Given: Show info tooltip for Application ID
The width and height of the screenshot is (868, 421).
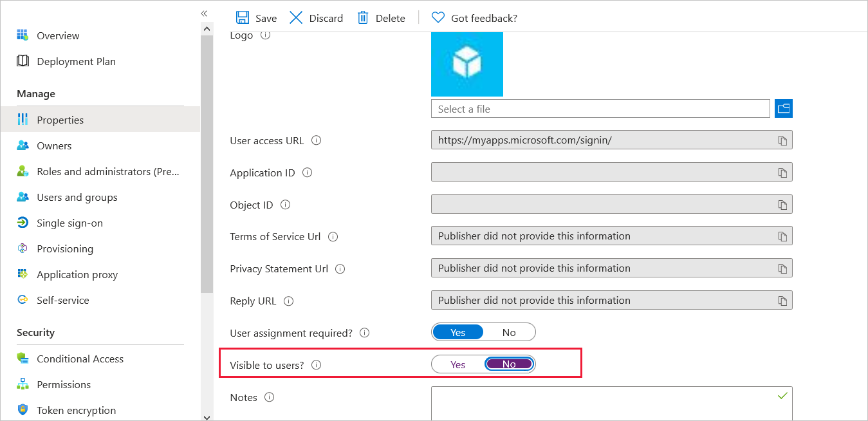Looking at the screenshot, I should (x=307, y=173).
